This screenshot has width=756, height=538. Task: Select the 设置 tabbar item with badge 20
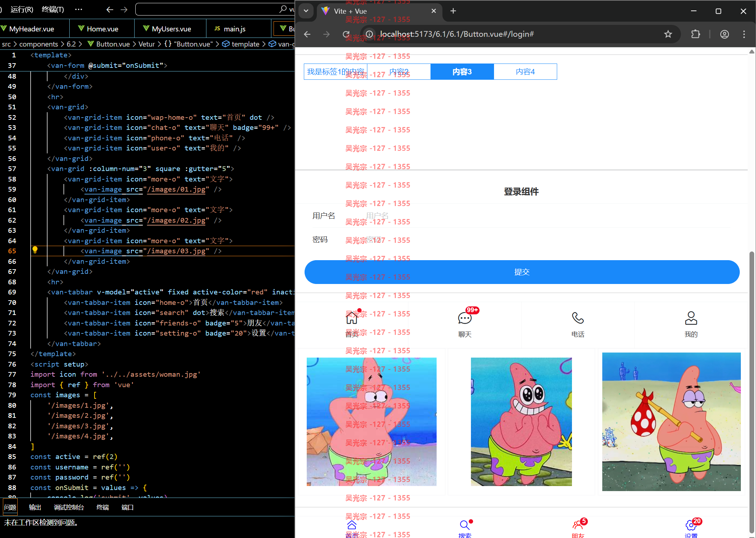[x=691, y=529]
